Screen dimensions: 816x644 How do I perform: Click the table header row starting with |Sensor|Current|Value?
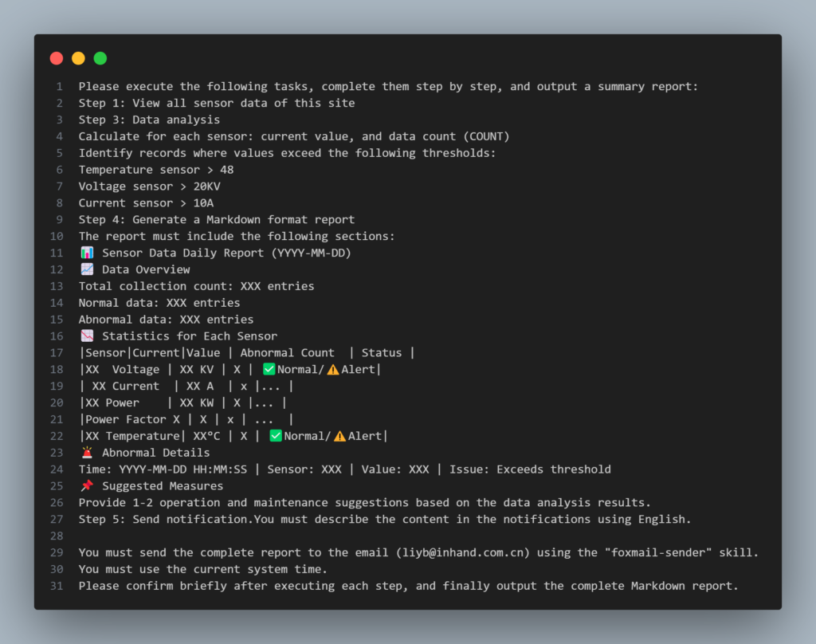click(246, 353)
